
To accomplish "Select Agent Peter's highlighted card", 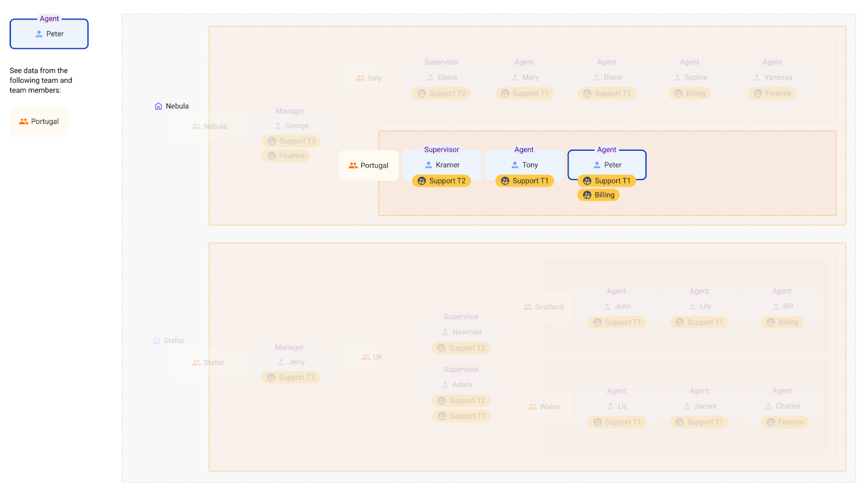I will 607,164.
